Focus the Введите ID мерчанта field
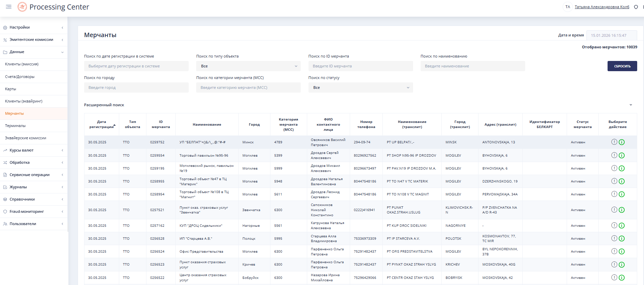This screenshot has width=644, height=285. coord(360,66)
